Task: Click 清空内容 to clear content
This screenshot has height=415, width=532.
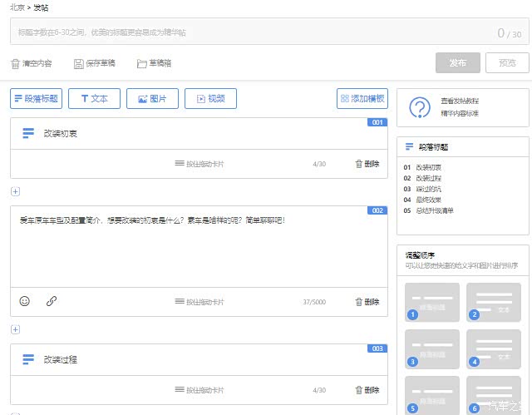Action: click(31, 63)
